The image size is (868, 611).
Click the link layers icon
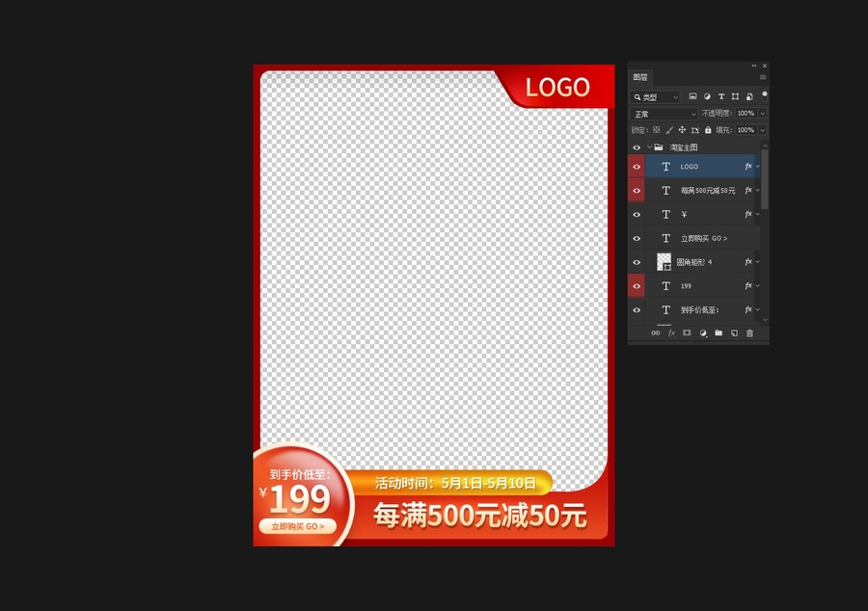[656, 332]
